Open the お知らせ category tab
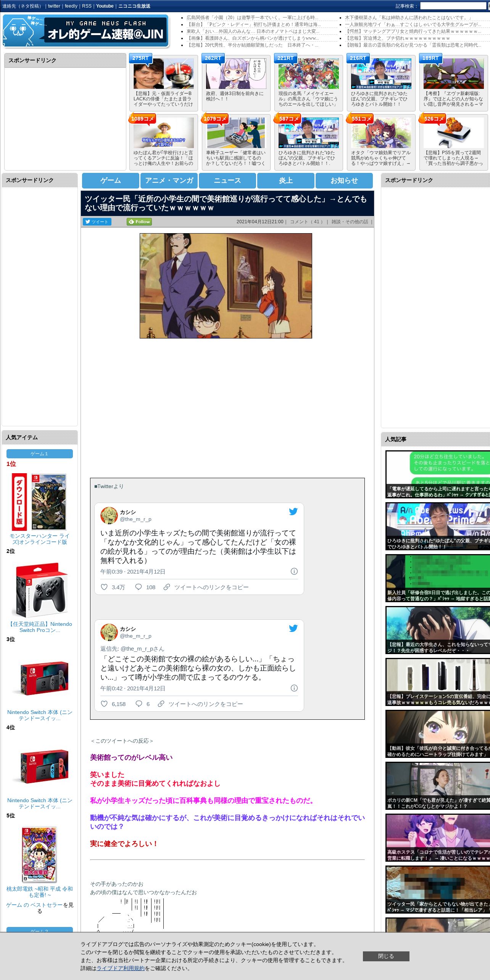Image resolution: width=490 pixels, height=980 pixels. 344,181
